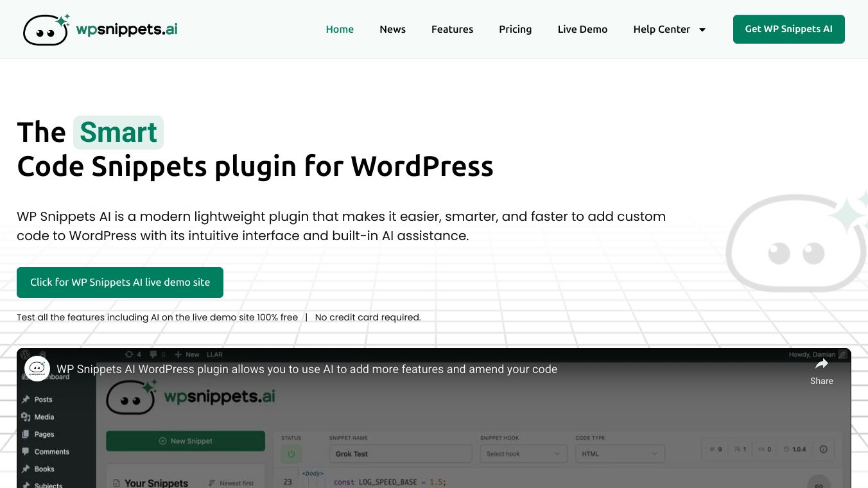The height and width of the screenshot is (488, 868).
Task: Open the Select hook dropdown
Action: pyautogui.click(x=523, y=453)
